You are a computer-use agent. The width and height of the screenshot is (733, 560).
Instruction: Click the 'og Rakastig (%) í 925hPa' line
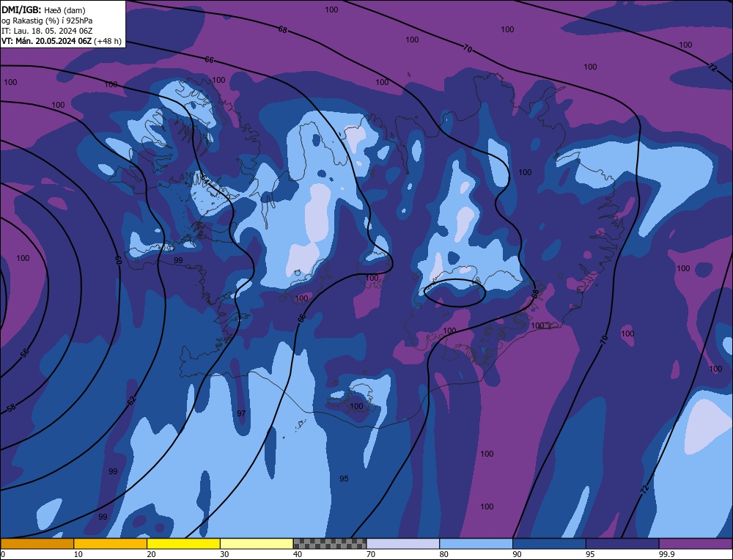(47, 21)
